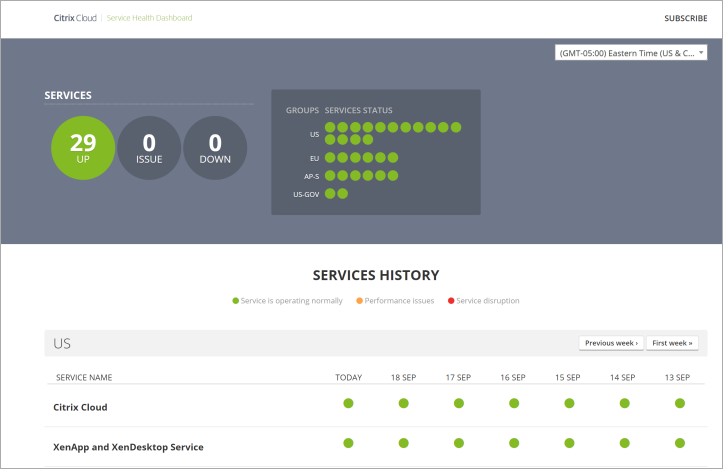Viewport: 723px width, 469px height.
Task: Open the Citrix Cloud logo link
Action: tap(75, 18)
